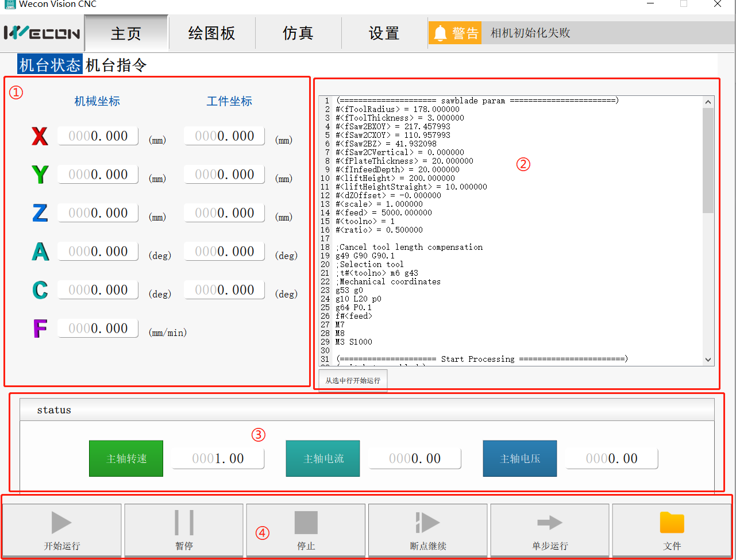Select the 机台指令 machine command tab

(x=116, y=65)
